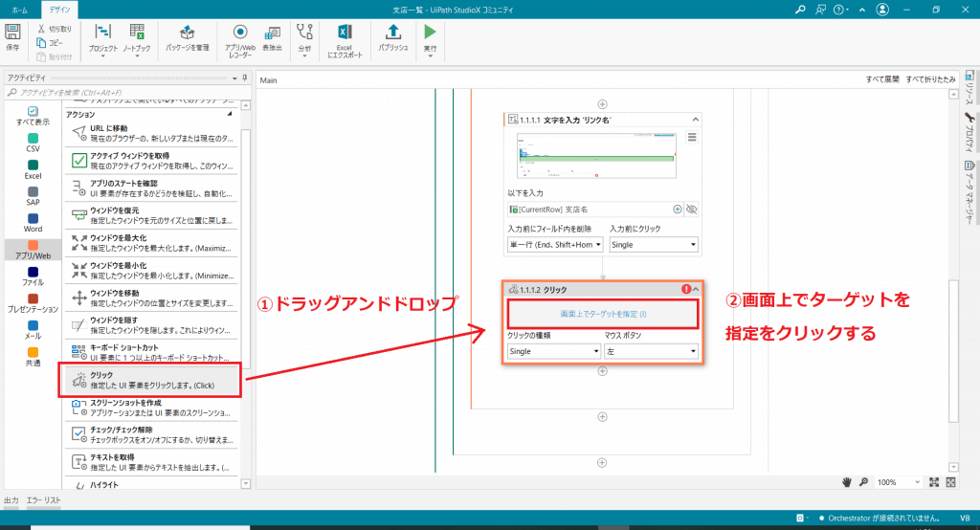The image size is (980, 530).
Task: Open the エラー リスト tab at bottom
Action: (x=44, y=500)
